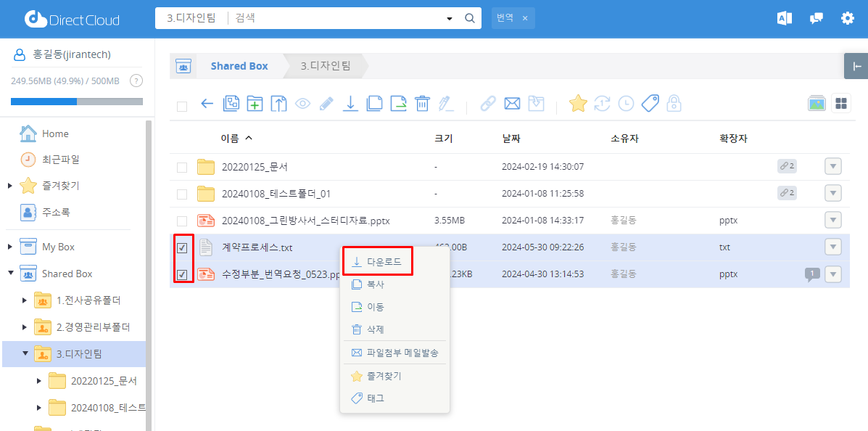
Task: Open row menu for 20240108_테스트폴더_01
Action: coord(833,193)
